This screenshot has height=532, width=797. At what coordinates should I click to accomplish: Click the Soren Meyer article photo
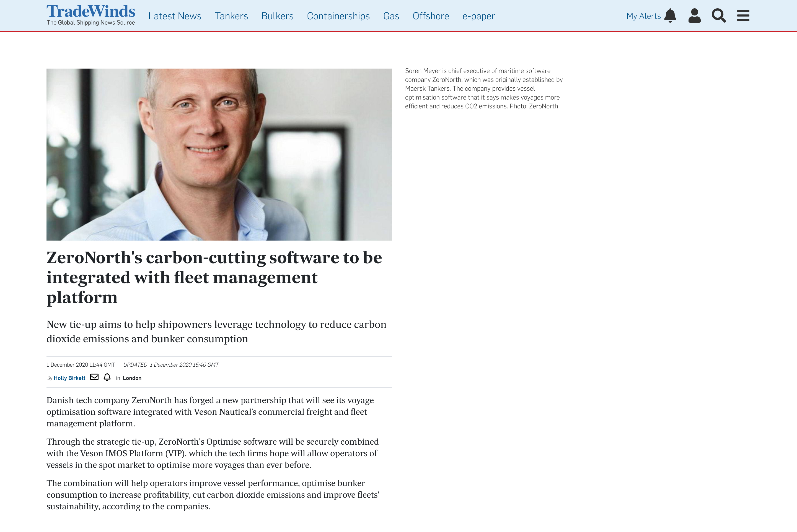(x=219, y=154)
